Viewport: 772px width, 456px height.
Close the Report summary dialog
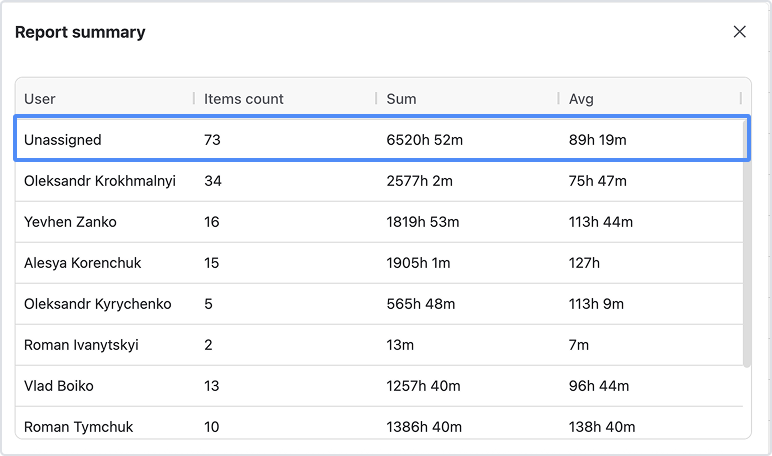pos(740,32)
